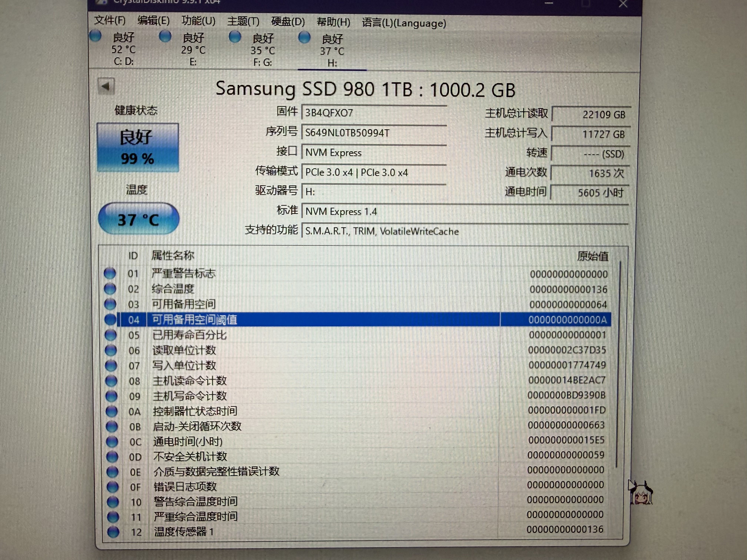Screen dimensions: 747x560
Task: Click the ID column header
Action: click(x=133, y=256)
